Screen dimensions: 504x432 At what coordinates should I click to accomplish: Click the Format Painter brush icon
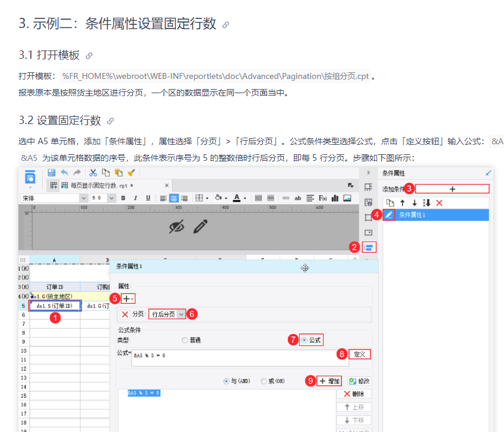[131, 173]
